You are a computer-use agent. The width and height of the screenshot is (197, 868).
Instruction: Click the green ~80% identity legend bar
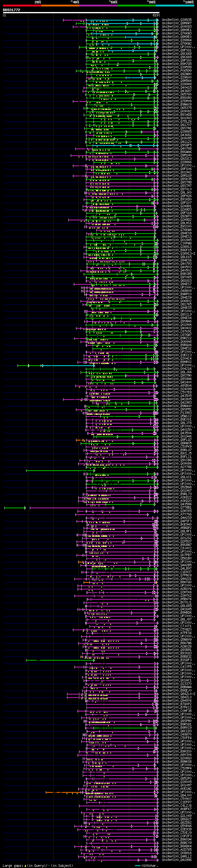tap(137, 6)
